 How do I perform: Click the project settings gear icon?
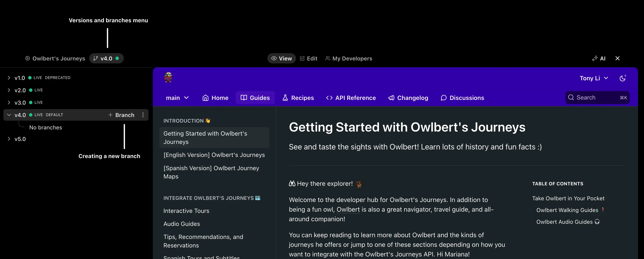[x=28, y=58]
